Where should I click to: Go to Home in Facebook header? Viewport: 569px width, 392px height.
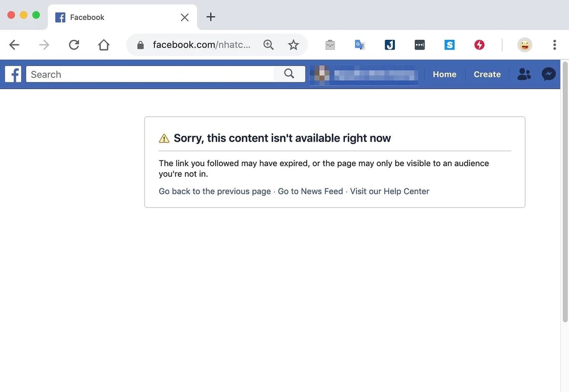point(444,75)
